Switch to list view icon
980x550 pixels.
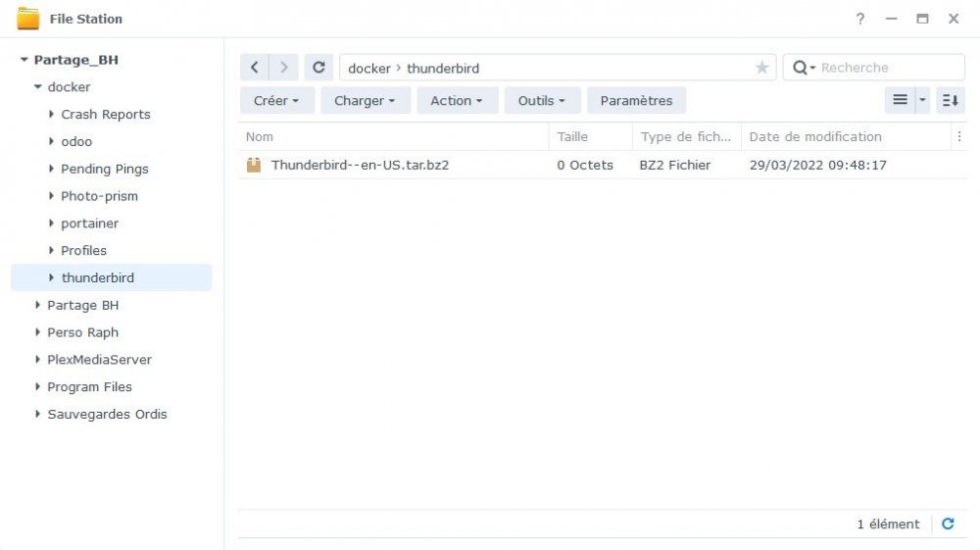(x=900, y=100)
